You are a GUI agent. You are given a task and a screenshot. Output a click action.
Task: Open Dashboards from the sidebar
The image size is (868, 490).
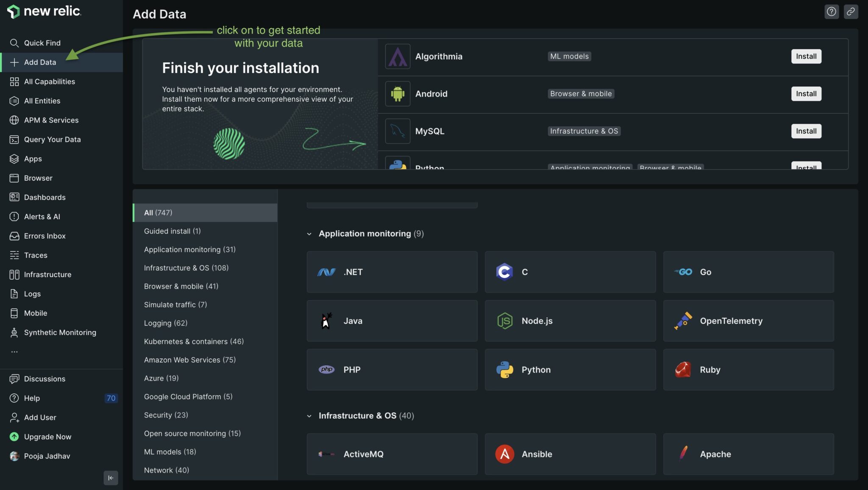coord(45,197)
